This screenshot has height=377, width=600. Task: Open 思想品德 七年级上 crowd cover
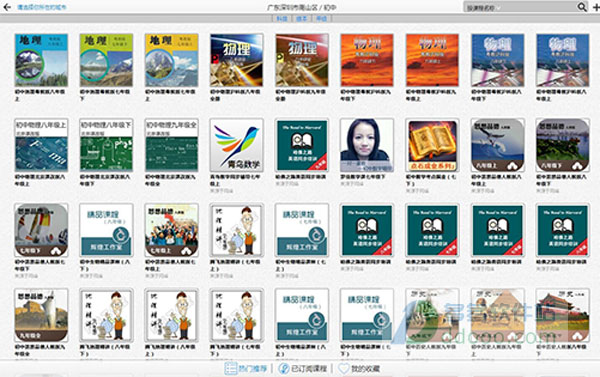pos(171,230)
